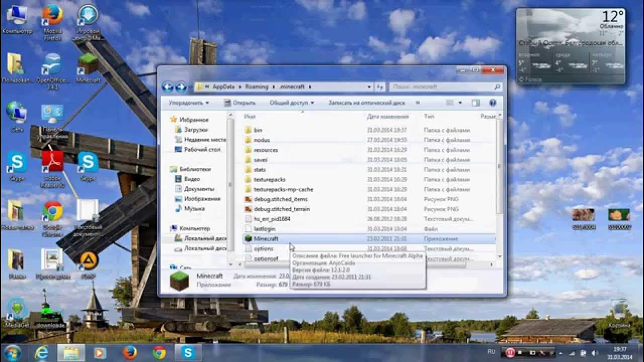Click the weather gadget
644x362 pixels.
click(x=571, y=46)
